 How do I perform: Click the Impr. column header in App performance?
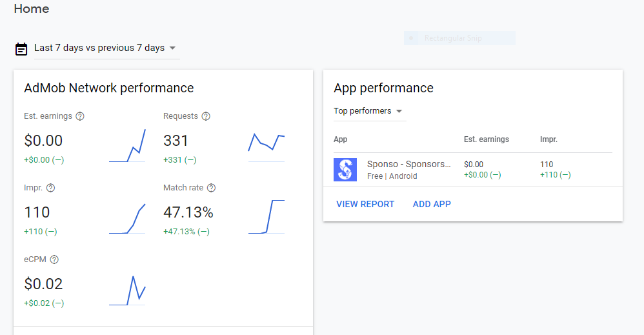click(x=548, y=139)
